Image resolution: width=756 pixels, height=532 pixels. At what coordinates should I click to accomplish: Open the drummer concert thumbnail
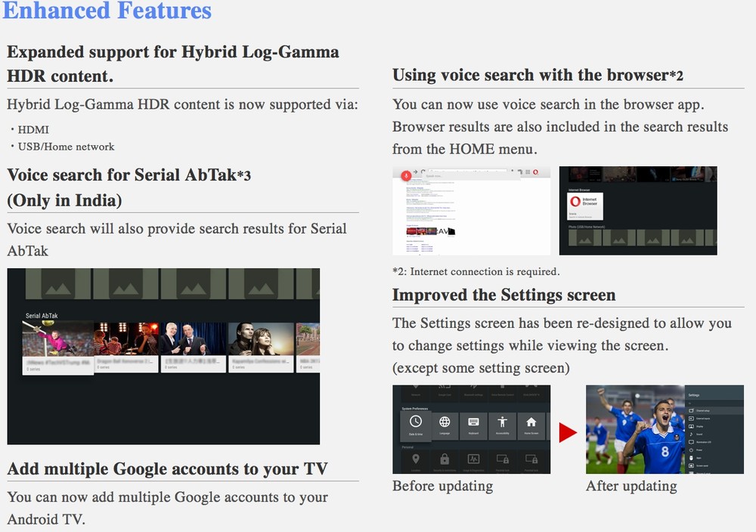click(125, 339)
